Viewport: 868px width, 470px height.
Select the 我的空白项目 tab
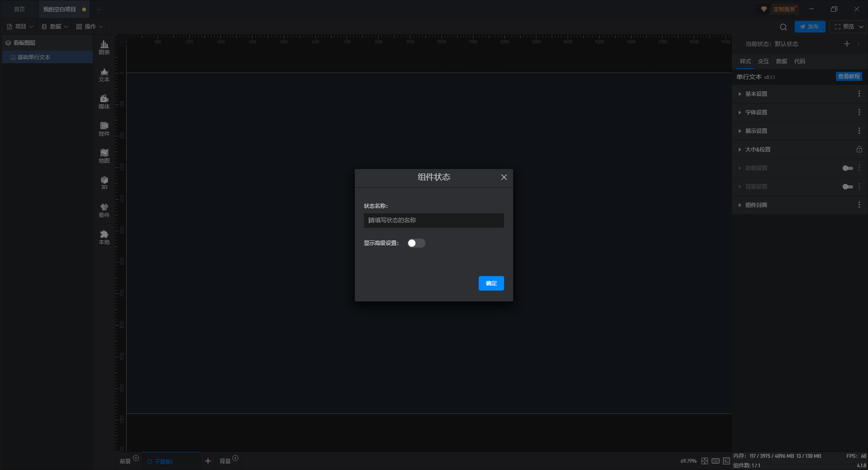click(x=64, y=9)
